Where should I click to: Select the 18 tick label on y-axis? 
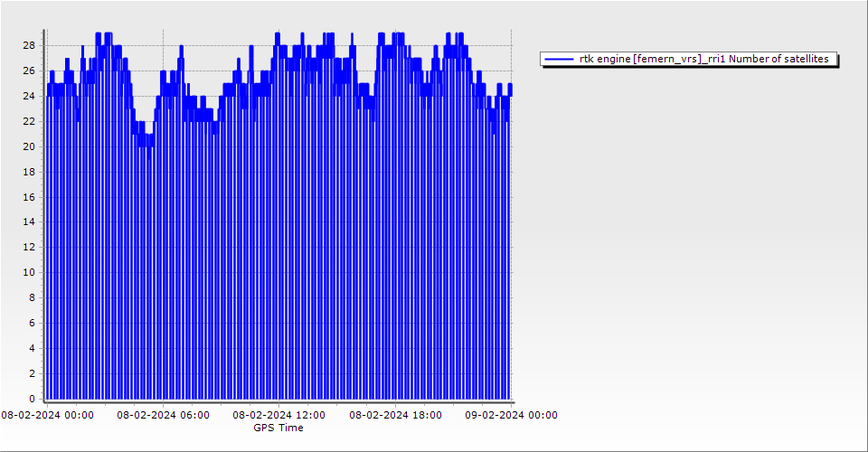29,172
